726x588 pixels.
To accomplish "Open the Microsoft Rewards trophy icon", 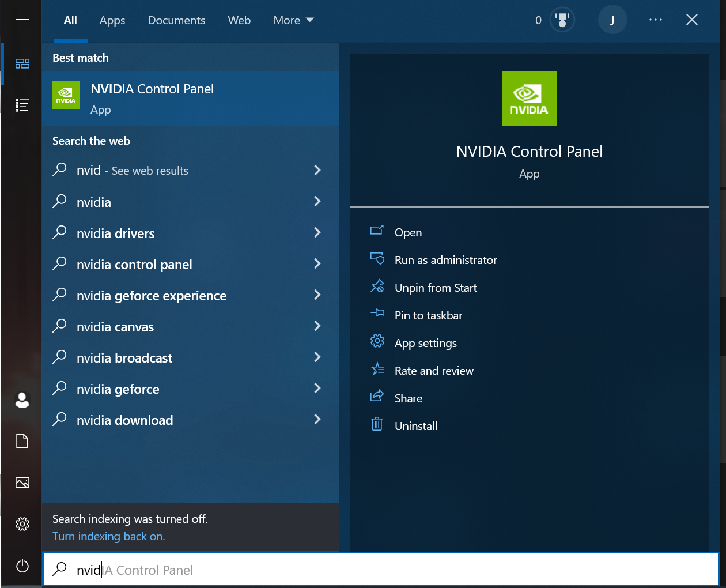I will click(x=562, y=19).
